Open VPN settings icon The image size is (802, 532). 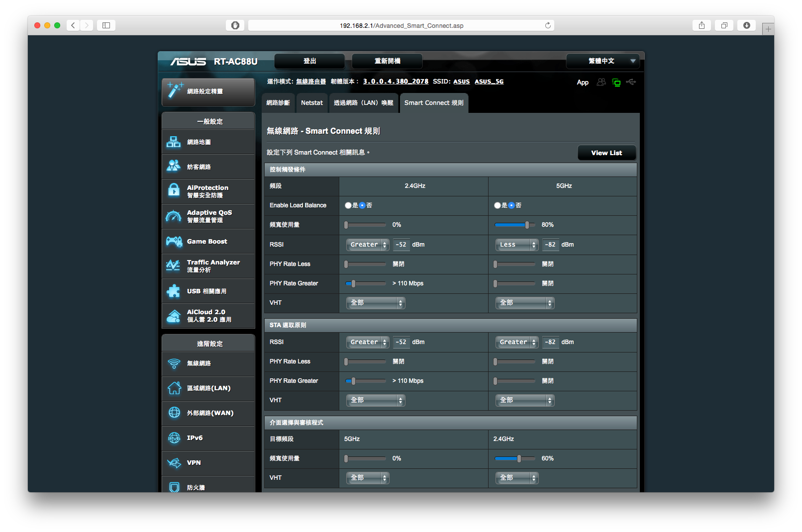tap(174, 463)
